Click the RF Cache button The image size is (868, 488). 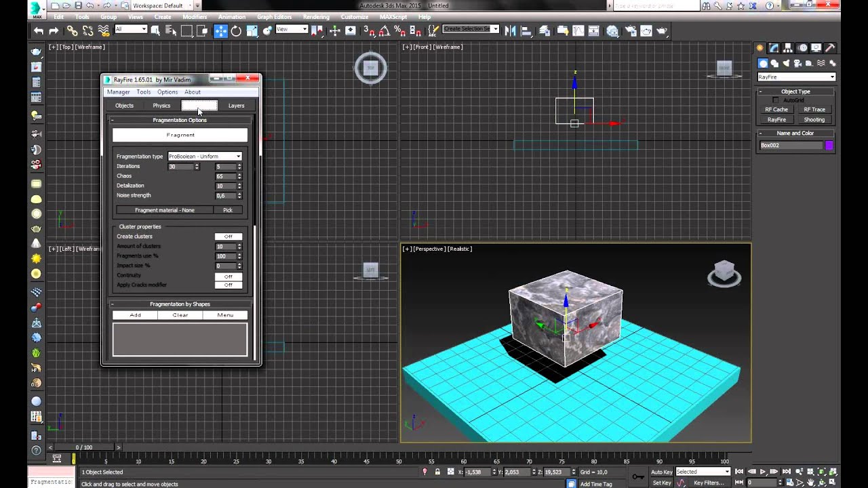pos(776,110)
